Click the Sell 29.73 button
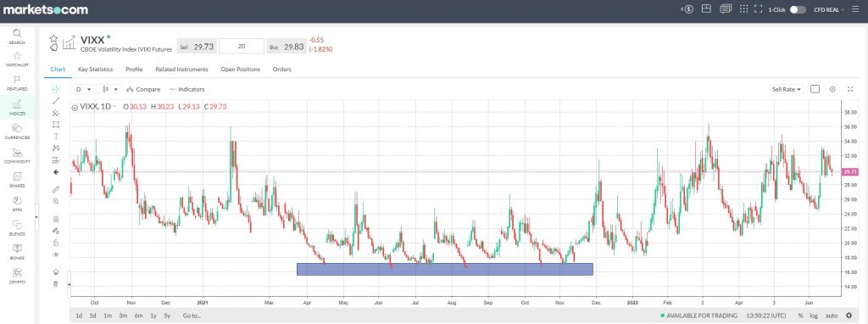 coord(197,47)
